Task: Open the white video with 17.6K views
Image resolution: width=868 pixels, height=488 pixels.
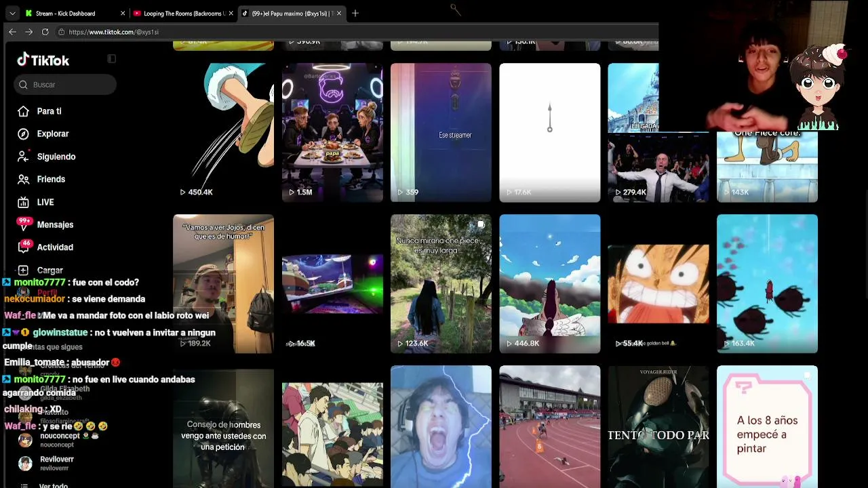Action: 550,133
